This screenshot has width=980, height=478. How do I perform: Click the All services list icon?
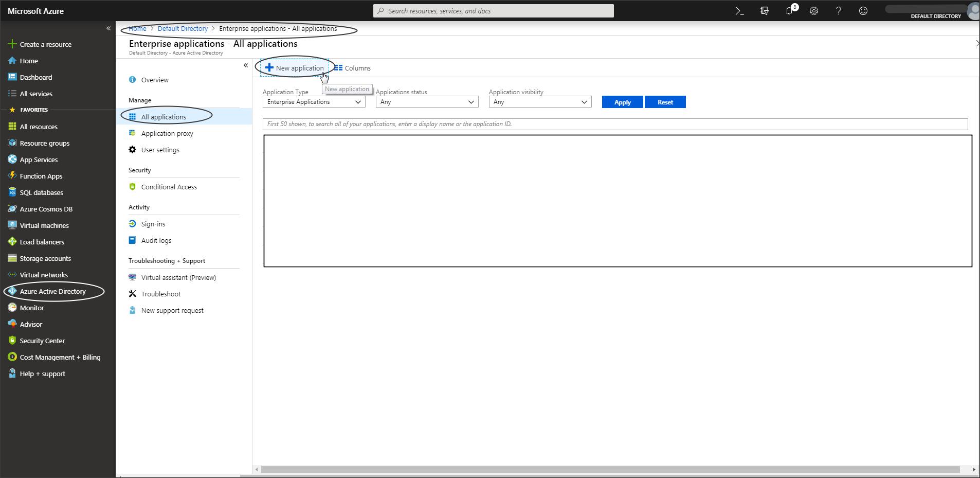[12, 94]
